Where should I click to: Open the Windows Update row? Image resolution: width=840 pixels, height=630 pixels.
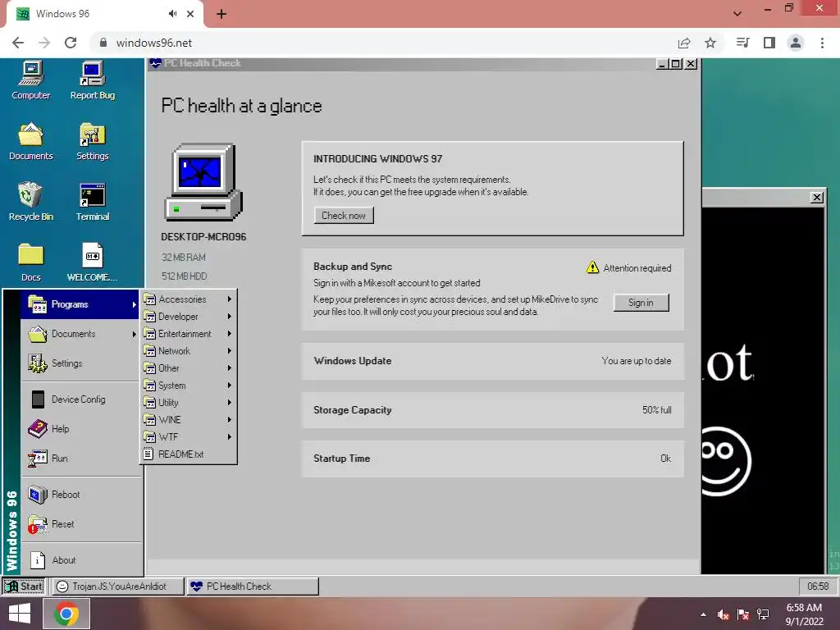tap(492, 361)
